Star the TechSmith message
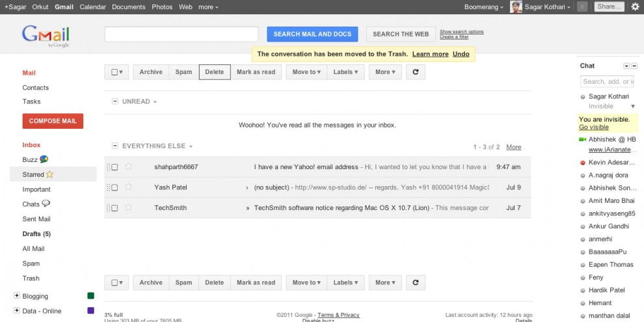Viewport: 644px width, 322px height. pos(128,208)
